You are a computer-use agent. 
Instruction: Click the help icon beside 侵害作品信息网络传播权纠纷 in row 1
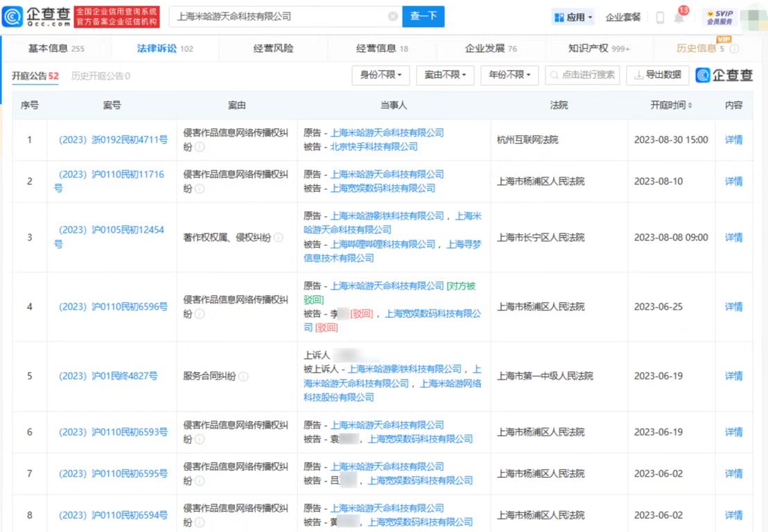click(199, 147)
